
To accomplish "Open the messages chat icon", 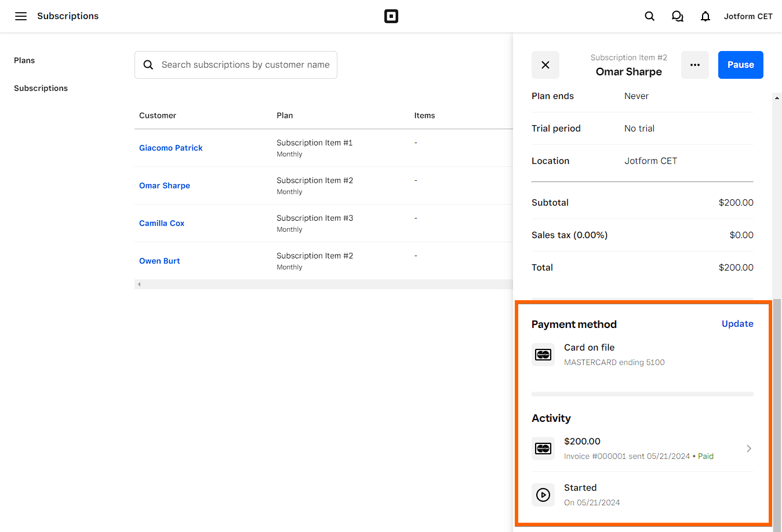I will click(677, 16).
